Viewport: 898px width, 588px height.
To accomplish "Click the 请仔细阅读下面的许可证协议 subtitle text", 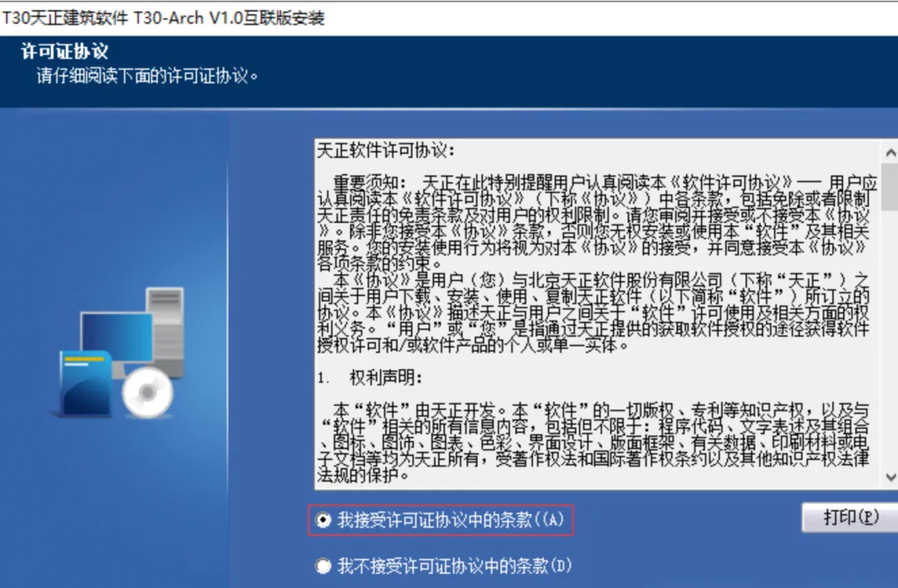I will click(148, 77).
